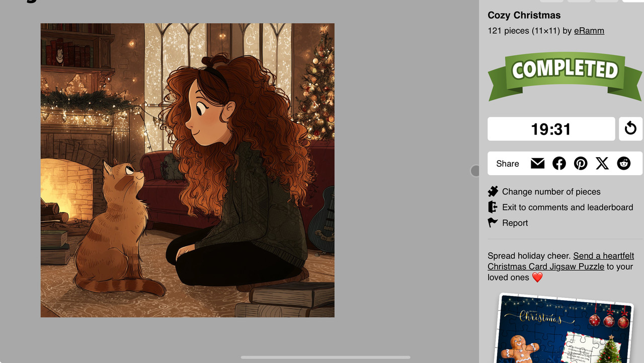Image resolution: width=644 pixels, height=363 pixels.
Task: Exit to comments and leaderboard
Action: (568, 207)
